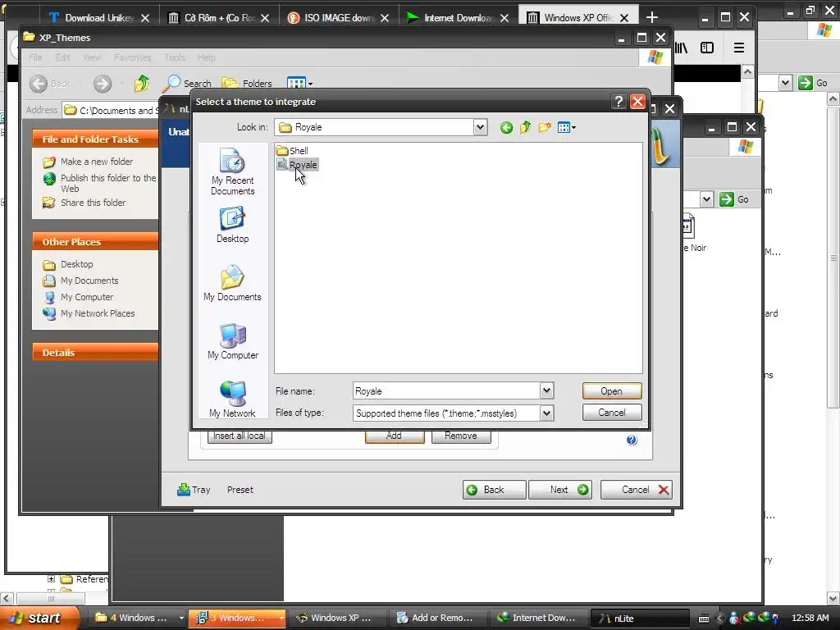Toggle the browser sidebar icon
The width and height of the screenshot is (840, 630).
tap(707, 48)
